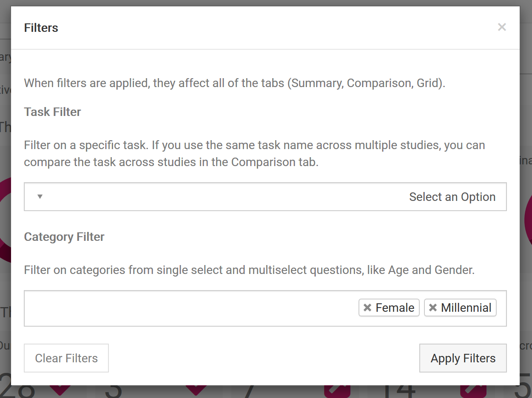Viewport: 532px width, 398px height.
Task: Click dimmed pink square icon right of 14
Action: click(x=473, y=391)
